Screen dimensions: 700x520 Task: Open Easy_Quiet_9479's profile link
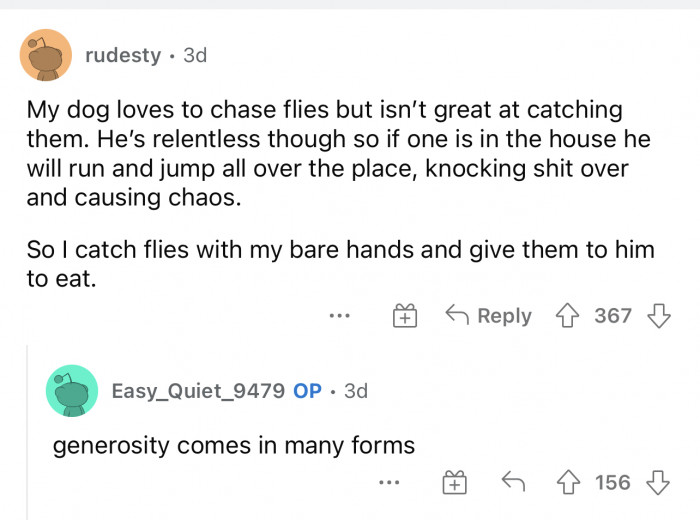tap(198, 390)
